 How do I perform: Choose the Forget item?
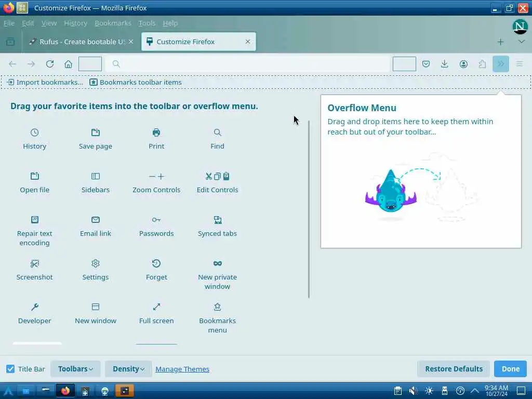[156, 270]
